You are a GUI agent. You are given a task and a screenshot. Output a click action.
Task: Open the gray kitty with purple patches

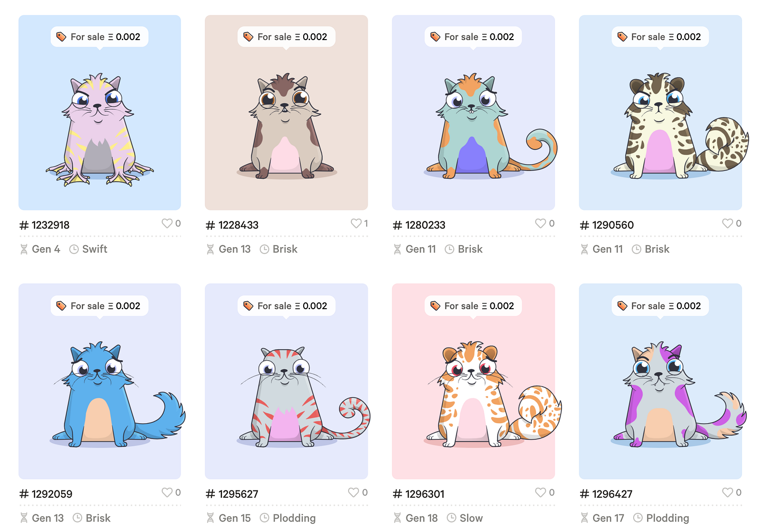pos(679,394)
